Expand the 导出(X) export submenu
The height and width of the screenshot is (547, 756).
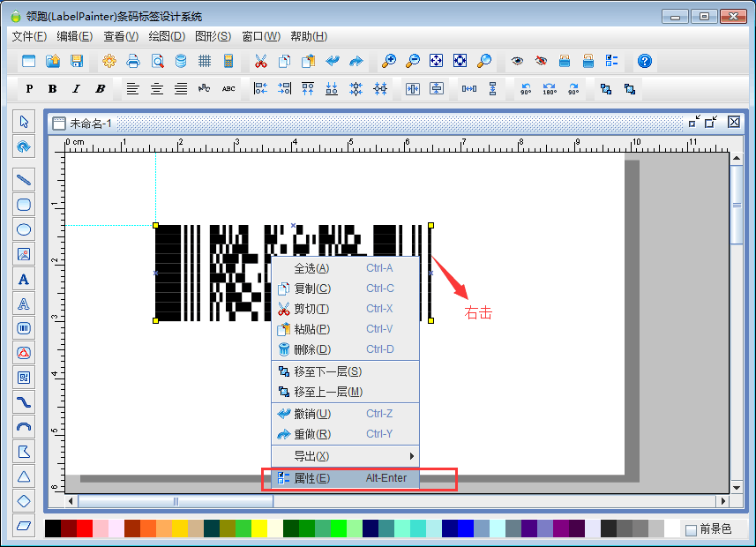tap(345, 456)
